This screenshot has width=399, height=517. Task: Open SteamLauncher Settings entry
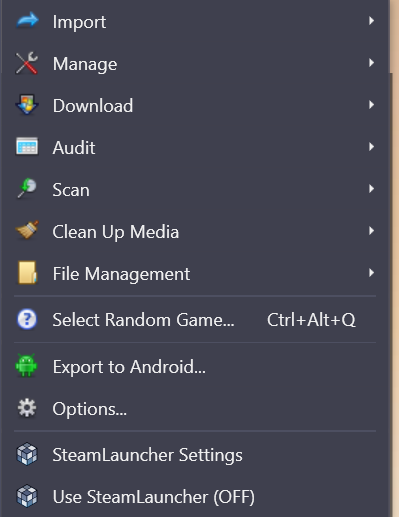195,455
